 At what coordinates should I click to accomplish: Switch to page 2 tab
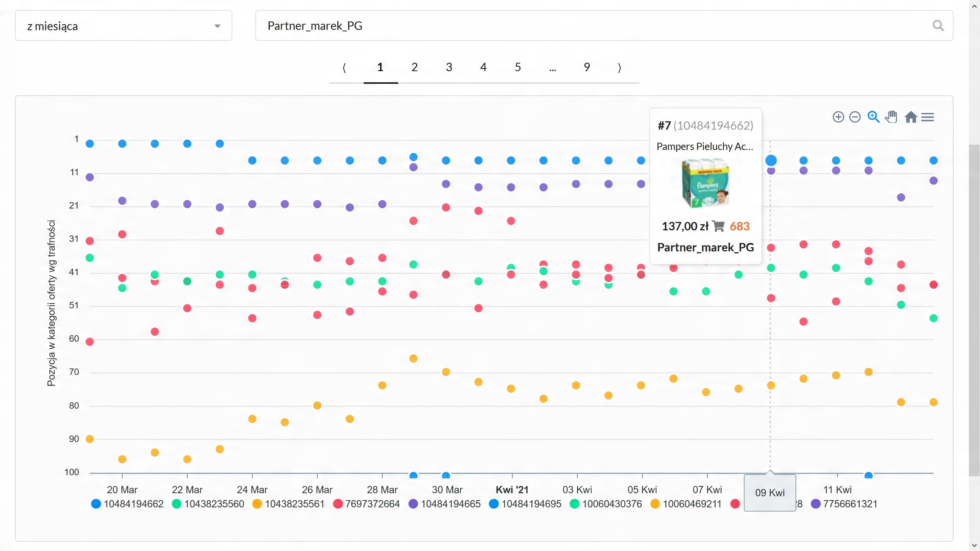[x=415, y=67]
